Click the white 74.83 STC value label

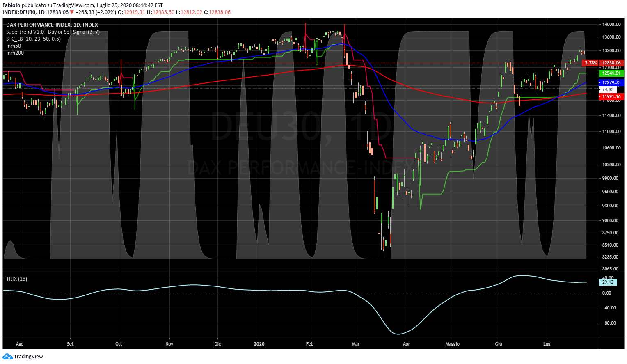click(608, 89)
